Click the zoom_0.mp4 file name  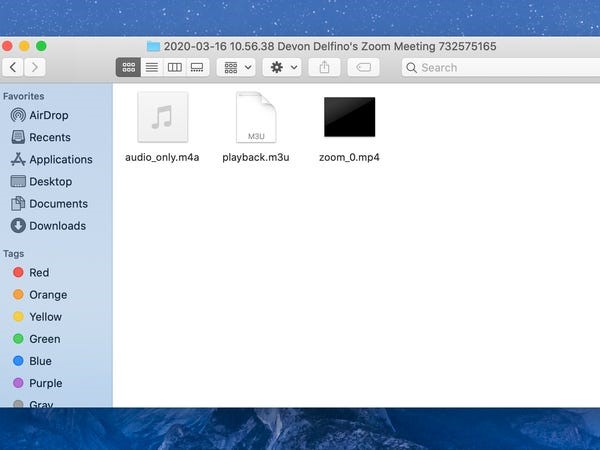pyautogui.click(x=349, y=157)
